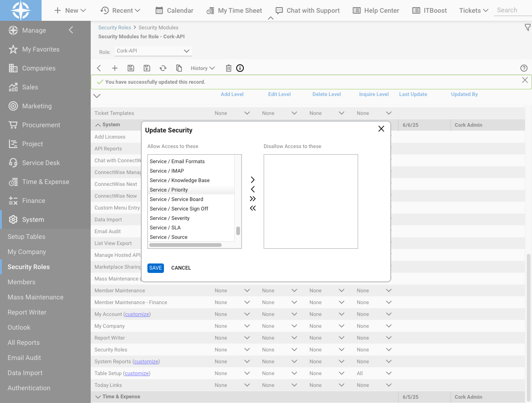The width and height of the screenshot is (532, 403).
Task: Click CANCEL in Update Security dialog
Action: (x=181, y=268)
